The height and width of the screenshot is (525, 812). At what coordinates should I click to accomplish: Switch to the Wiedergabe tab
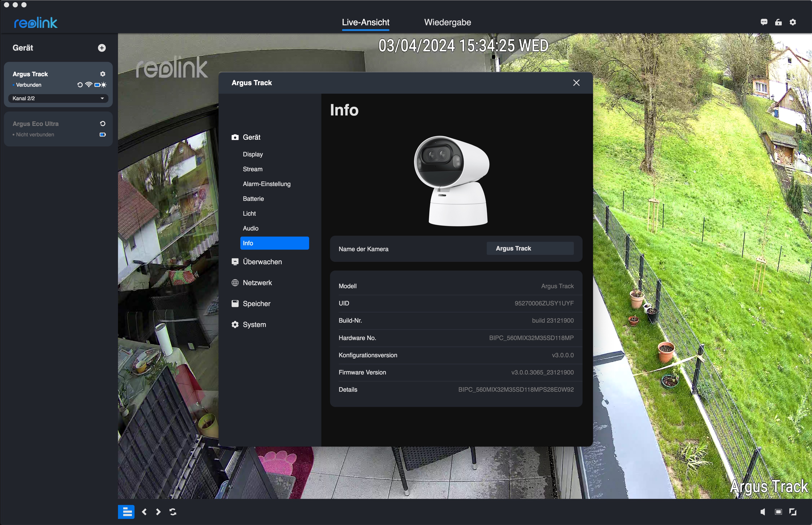(x=447, y=22)
